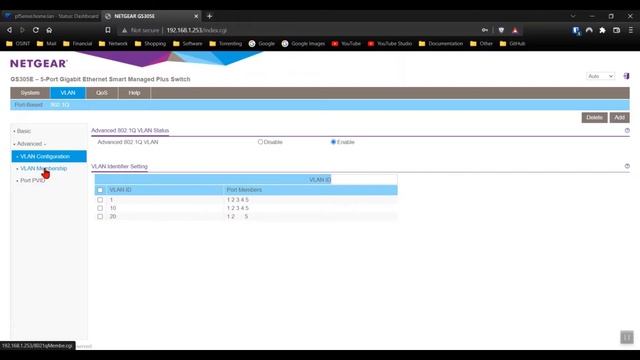
Task: Open a new browser tab with plus
Action: [209, 16]
